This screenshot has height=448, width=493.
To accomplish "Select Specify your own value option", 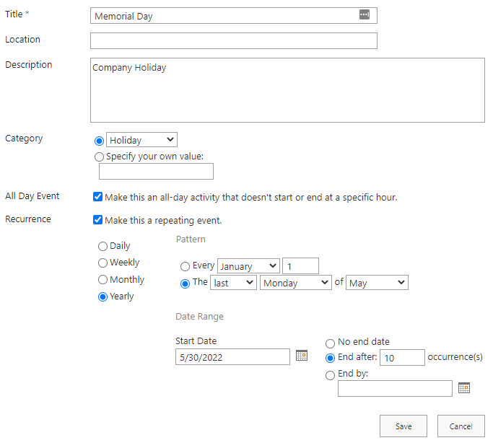I will coord(99,157).
